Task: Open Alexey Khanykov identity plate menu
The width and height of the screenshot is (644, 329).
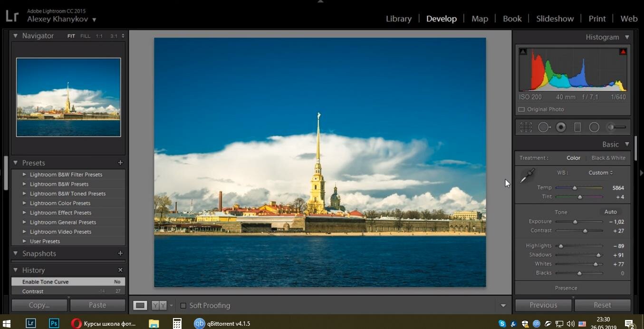Action: click(62, 19)
